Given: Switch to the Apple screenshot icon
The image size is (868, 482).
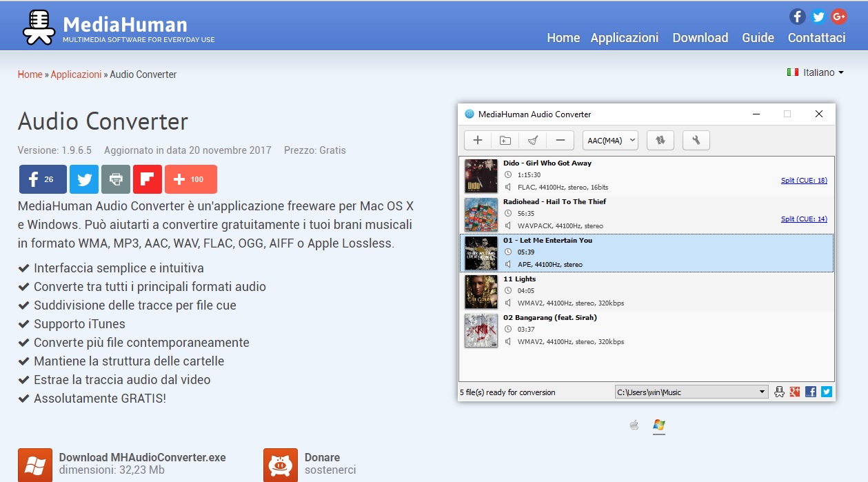Looking at the screenshot, I should [x=634, y=425].
